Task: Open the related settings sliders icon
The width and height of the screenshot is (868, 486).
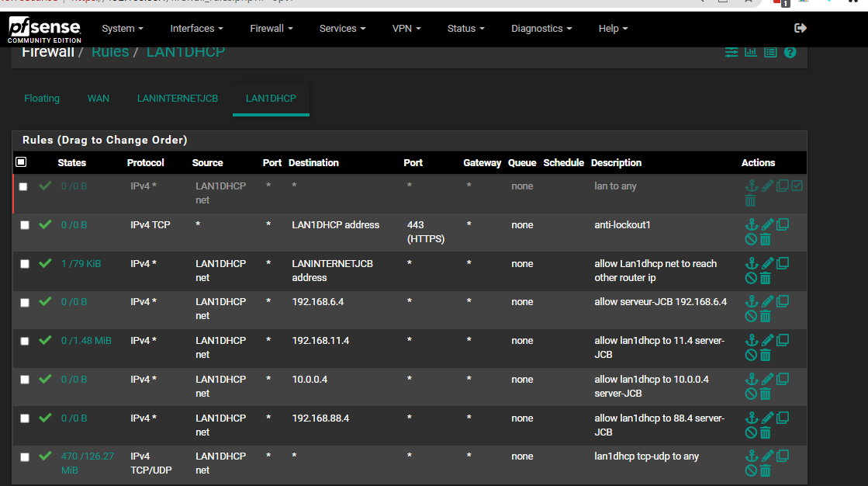Action: click(x=731, y=52)
